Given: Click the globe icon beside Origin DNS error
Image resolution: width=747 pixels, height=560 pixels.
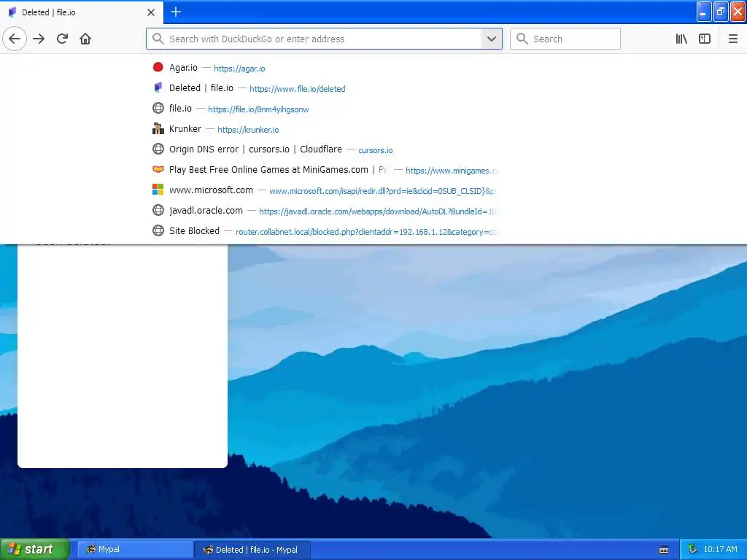Looking at the screenshot, I should point(158,149).
